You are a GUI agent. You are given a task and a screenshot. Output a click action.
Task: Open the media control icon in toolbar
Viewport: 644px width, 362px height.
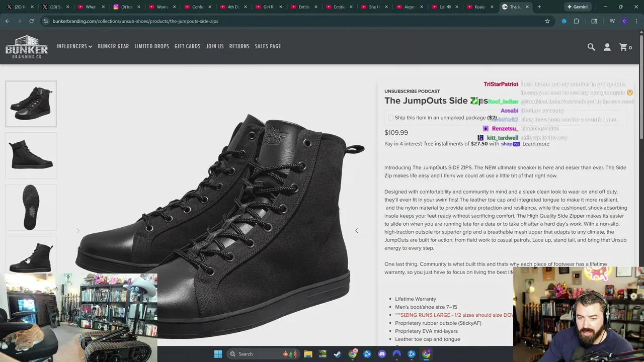pyautogui.click(x=612, y=21)
